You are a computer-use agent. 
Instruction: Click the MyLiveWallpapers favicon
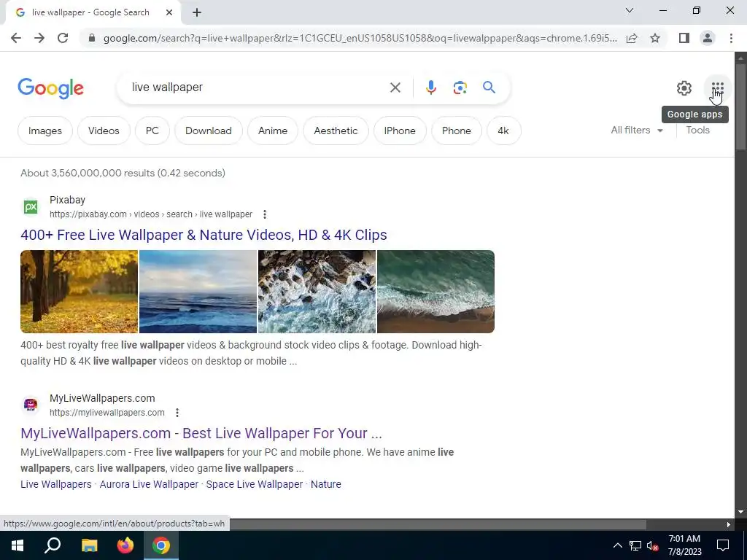tap(31, 405)
